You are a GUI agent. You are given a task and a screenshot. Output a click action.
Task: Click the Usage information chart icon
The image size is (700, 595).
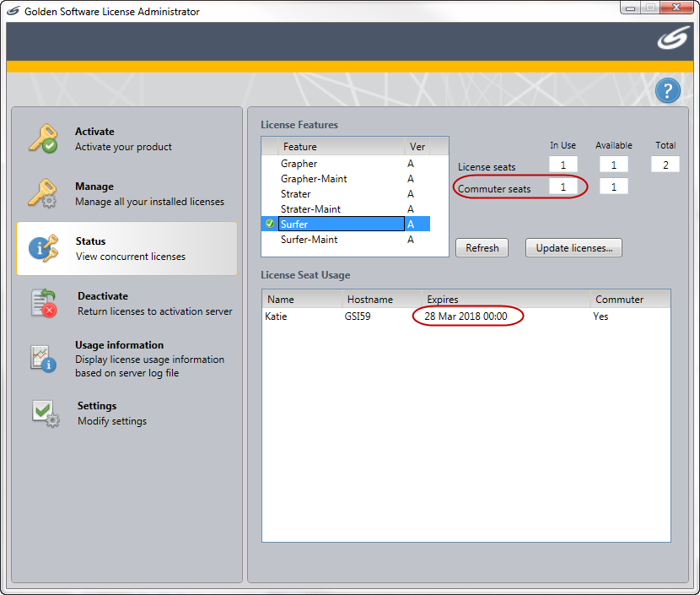coord(43,358)
